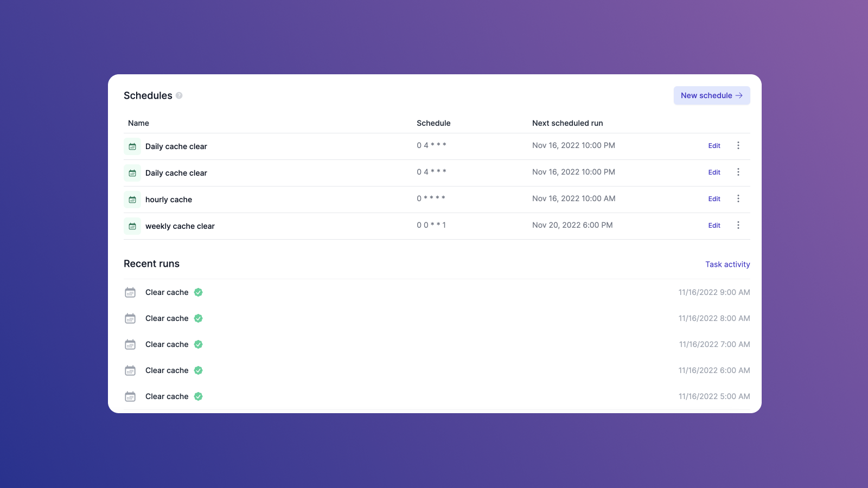
Task: Click calendar icon of the 5:00 AM run
Action: (130, 396)
